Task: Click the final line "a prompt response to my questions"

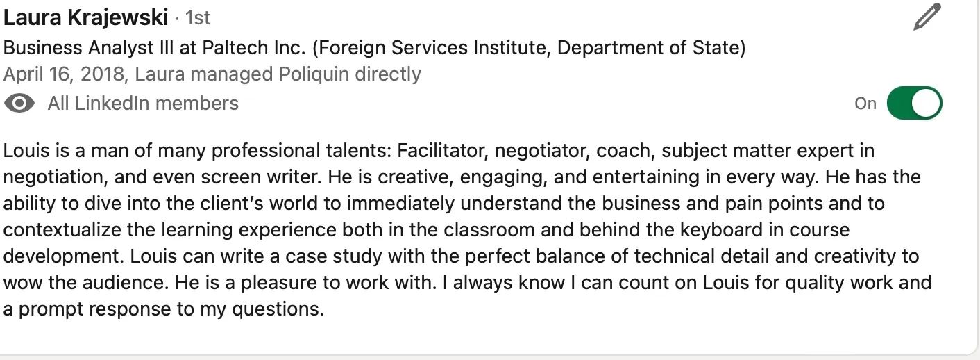Action: 164,309
